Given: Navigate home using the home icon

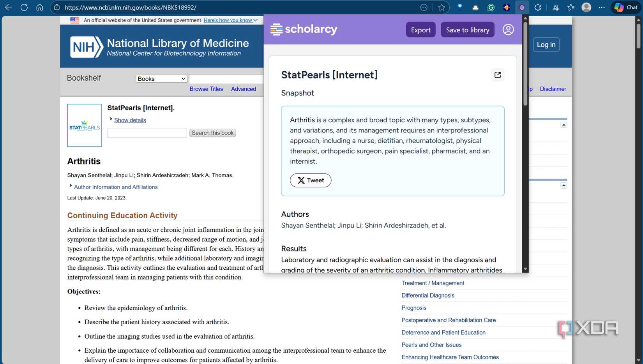Looking at the screenshot, I should (x=39, y=7).
